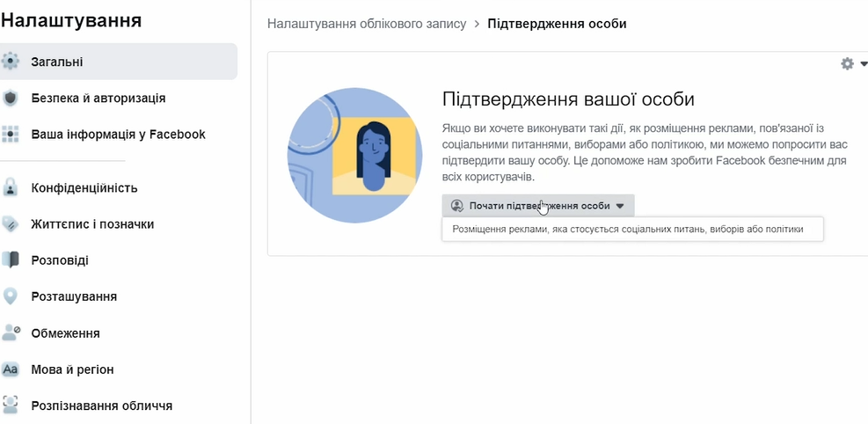Open Розташування settings

pos(119,296)
